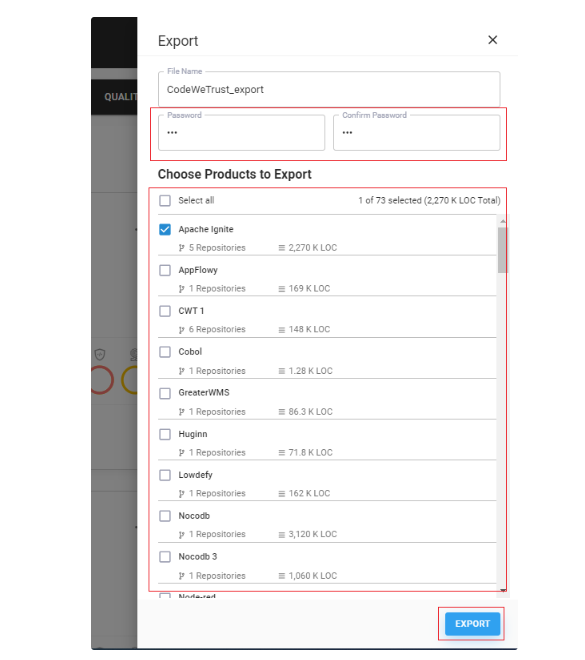The width and height of the screenshot is (585, 660).
Task: Click the lines icon beside 2,270 K LOC
Action: 282,248
